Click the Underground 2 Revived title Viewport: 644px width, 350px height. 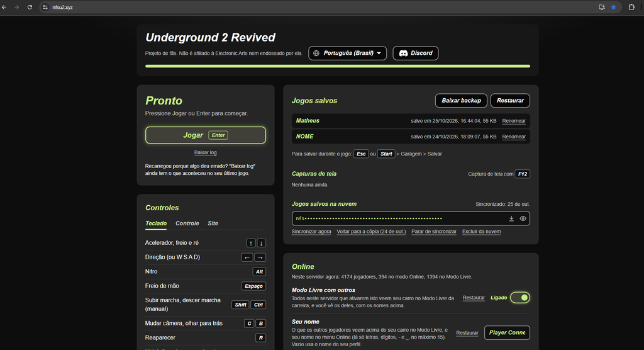tap(210, 37)
